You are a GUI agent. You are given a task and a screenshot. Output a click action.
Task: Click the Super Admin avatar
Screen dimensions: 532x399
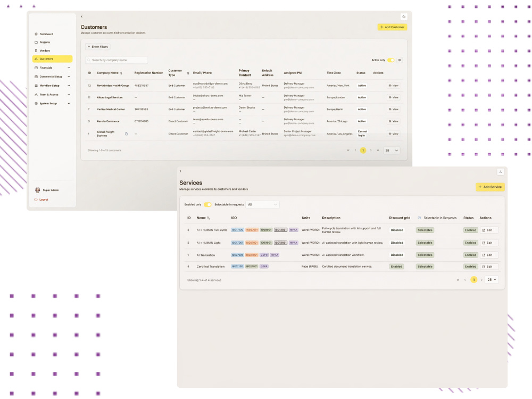(x=37, y=190)
